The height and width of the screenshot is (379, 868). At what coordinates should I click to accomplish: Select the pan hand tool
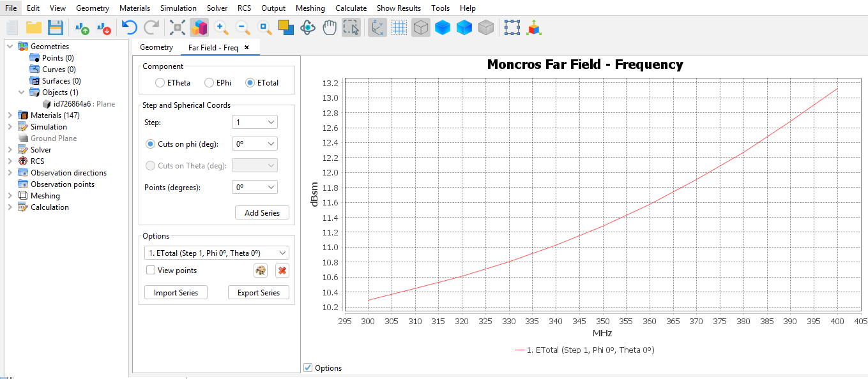(330, 27)
